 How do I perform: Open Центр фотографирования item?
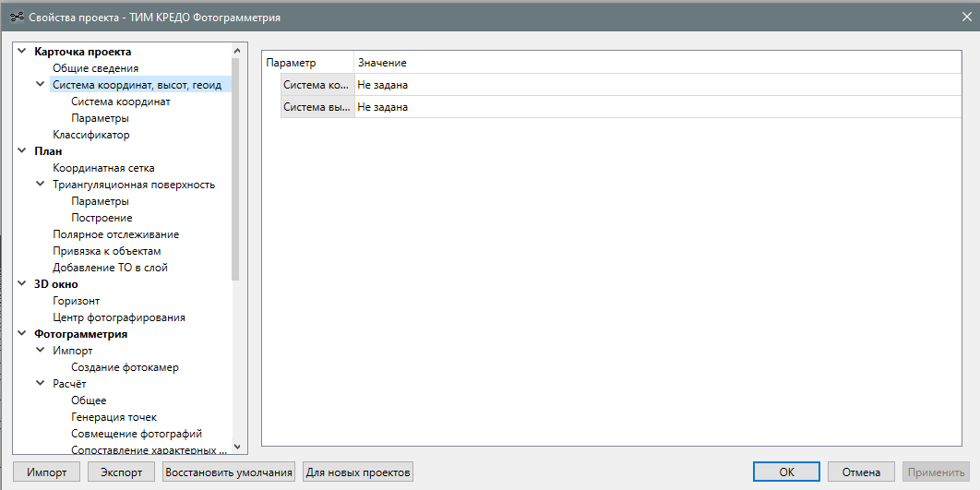tap(119, 317)
